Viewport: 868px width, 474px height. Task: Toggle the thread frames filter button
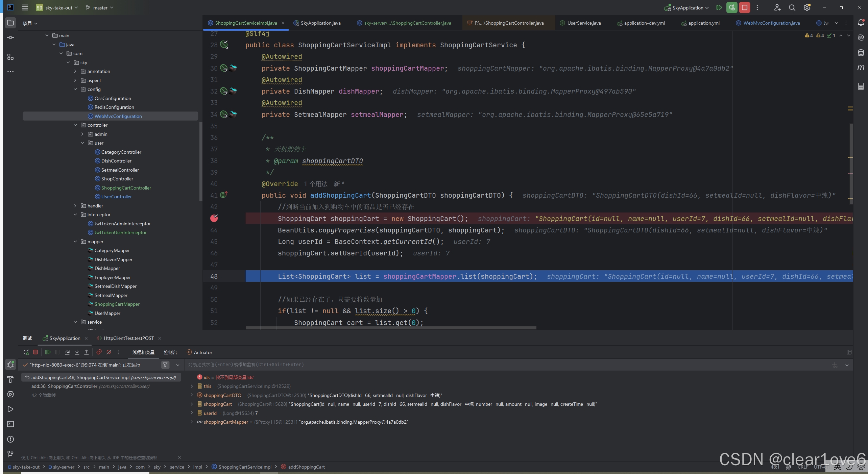(x=165, y=365)
